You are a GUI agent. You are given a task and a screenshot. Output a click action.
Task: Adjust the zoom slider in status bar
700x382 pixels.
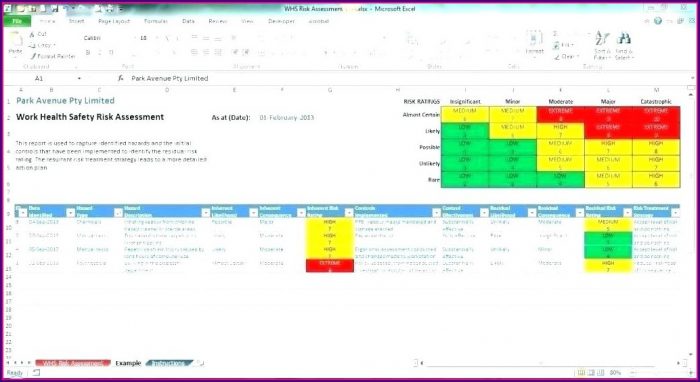(x=662, y=372)
